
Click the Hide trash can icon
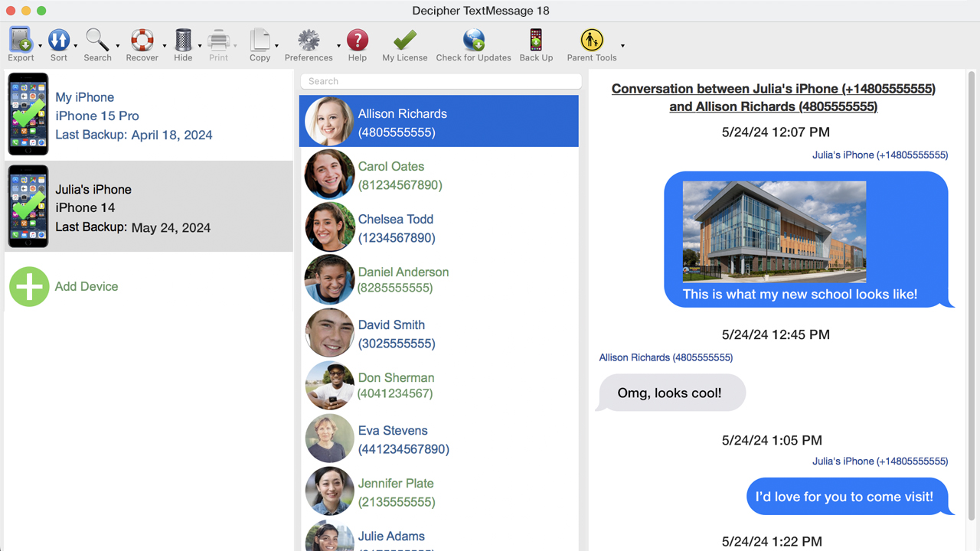[x=183, y=41]
